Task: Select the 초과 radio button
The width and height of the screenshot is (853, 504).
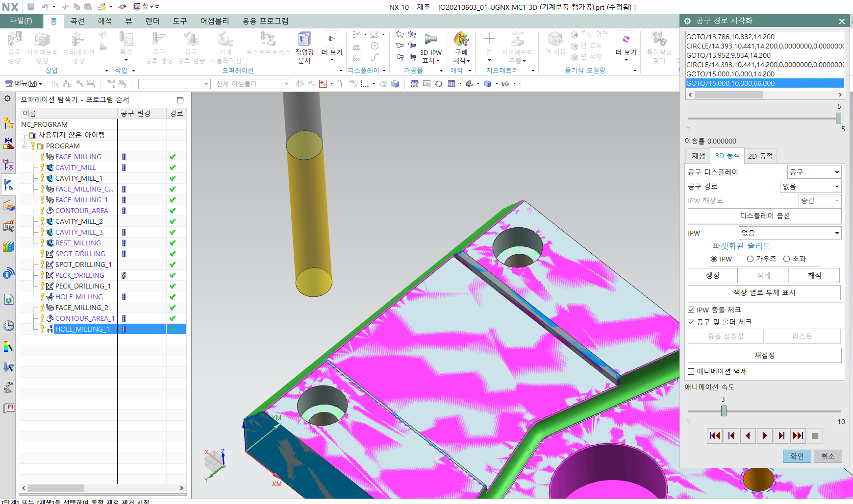Action: [786, 259]
